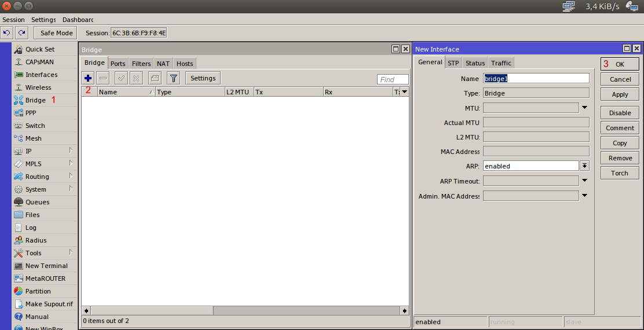This screenshot has height=330, width=644.
Task: Expand the MTU field arrow
Action: 584,108
